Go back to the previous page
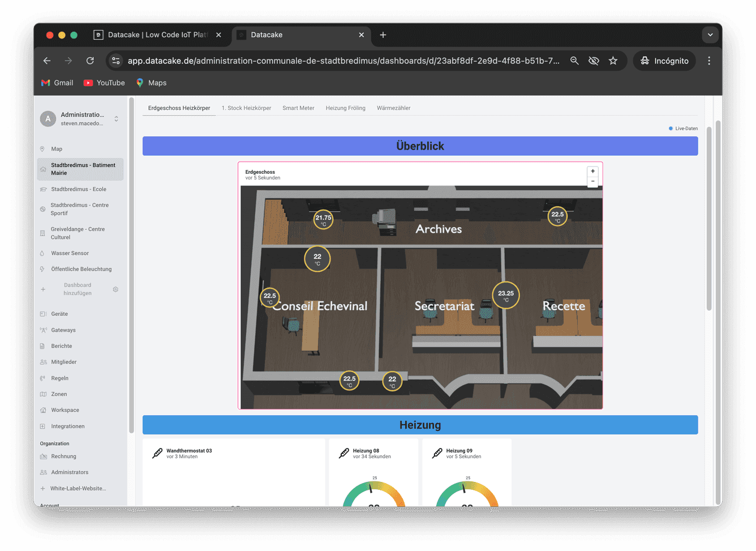 tap(47, 61)
